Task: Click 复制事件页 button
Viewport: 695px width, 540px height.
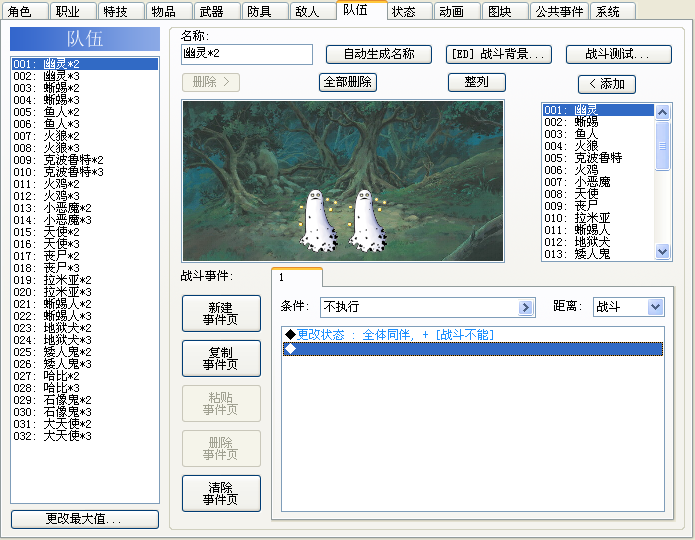Action: click(x=221, y=358)
